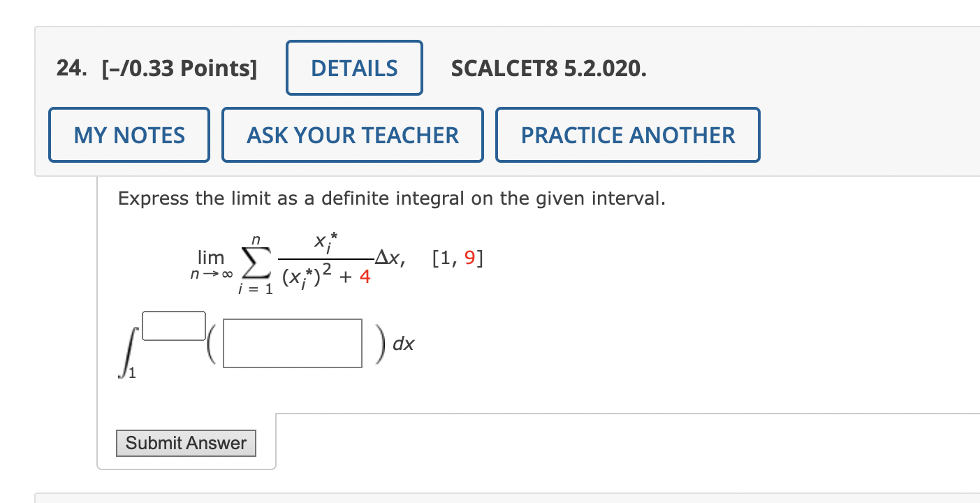The width and height of the screenshot is (980, 503).
Task: Click the integral upper limit input box
Action: click(174, 326)
